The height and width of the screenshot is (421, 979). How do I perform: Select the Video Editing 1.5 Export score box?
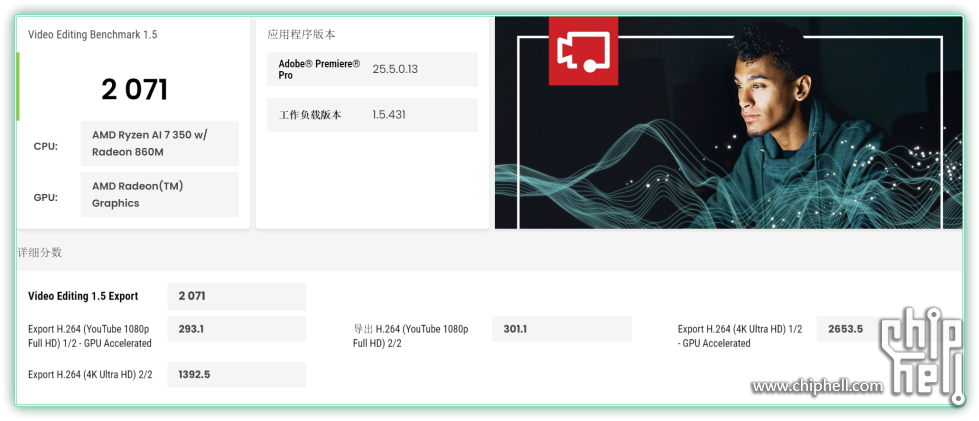[236, 296]
